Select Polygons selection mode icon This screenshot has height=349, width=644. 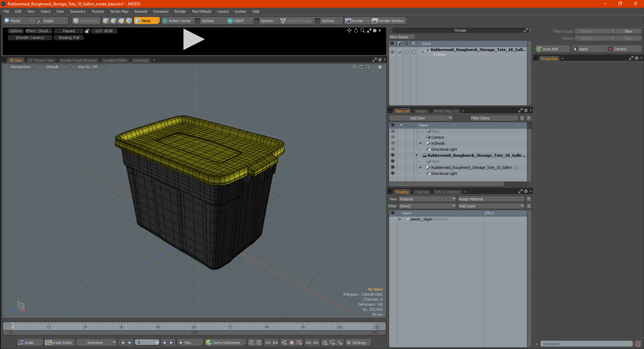click(121, 21)
